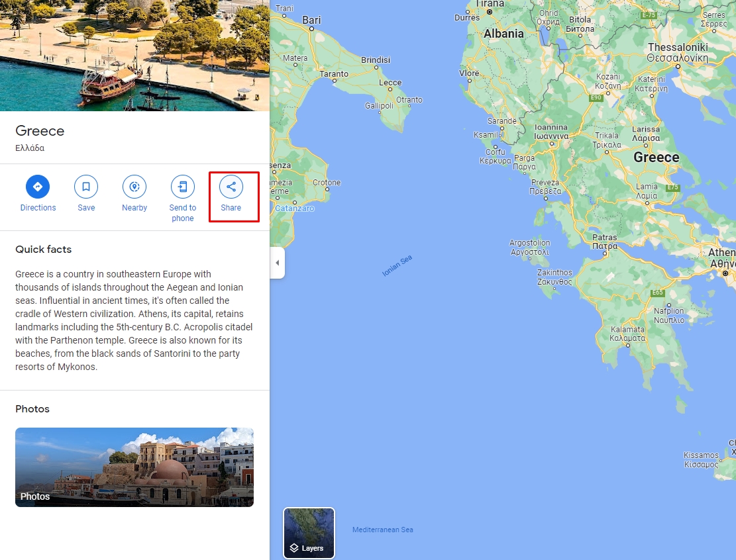Click the Catanzaro label on map
736x560 pixels.
pyautogui.click(x=294, y=209)
